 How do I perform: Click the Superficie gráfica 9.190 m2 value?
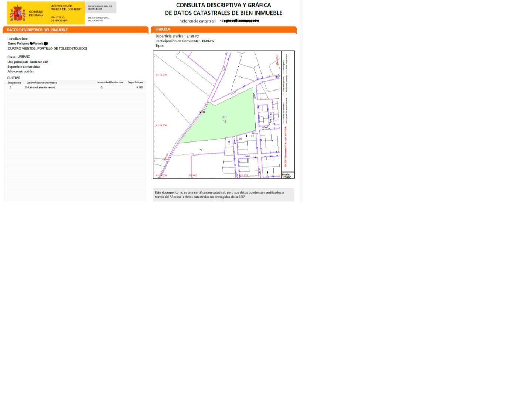coord(192,36)
